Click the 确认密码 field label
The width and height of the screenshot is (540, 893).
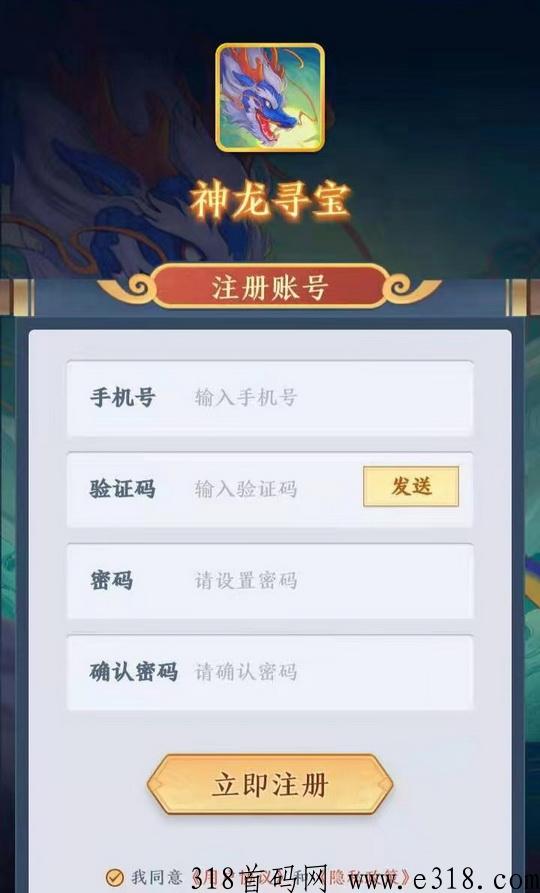[134, 671]
